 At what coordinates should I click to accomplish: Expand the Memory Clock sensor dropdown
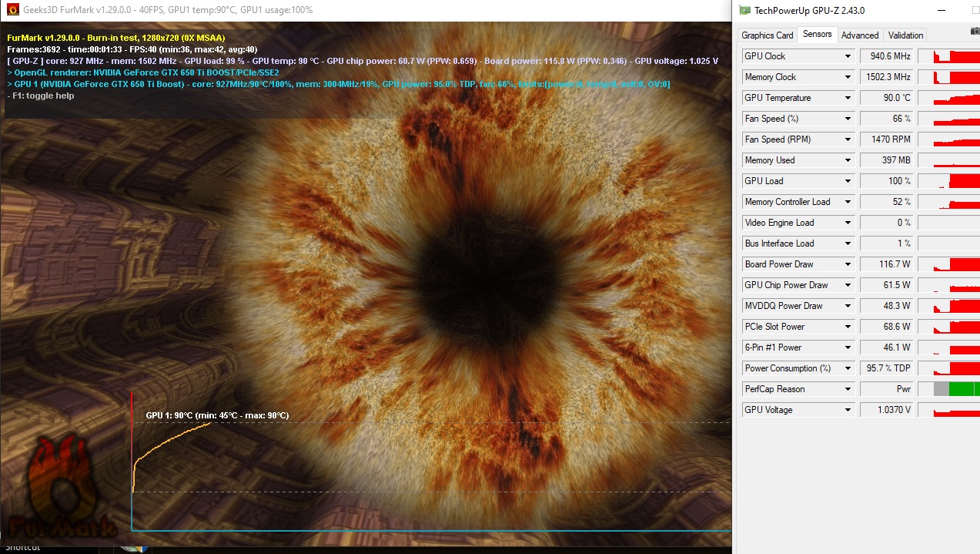848,77
